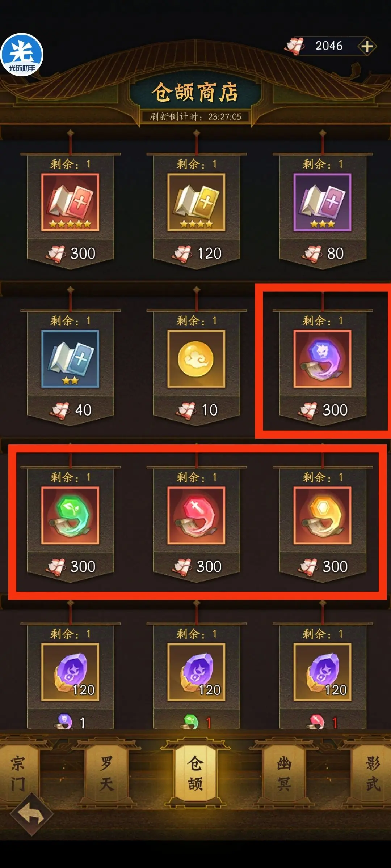Select the four-star gold book item

[196, 202]
